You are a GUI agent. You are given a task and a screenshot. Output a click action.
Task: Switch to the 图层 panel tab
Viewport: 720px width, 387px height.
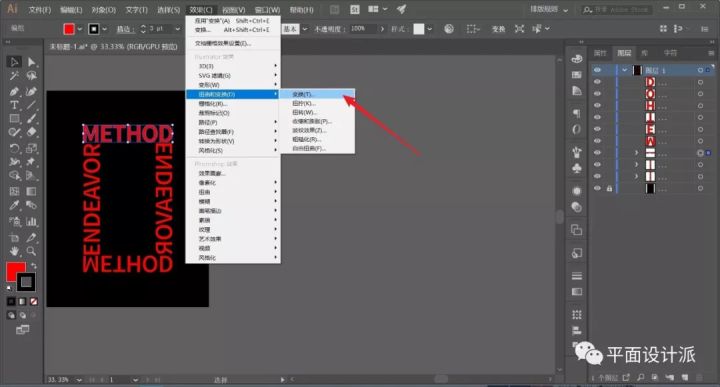624,53
